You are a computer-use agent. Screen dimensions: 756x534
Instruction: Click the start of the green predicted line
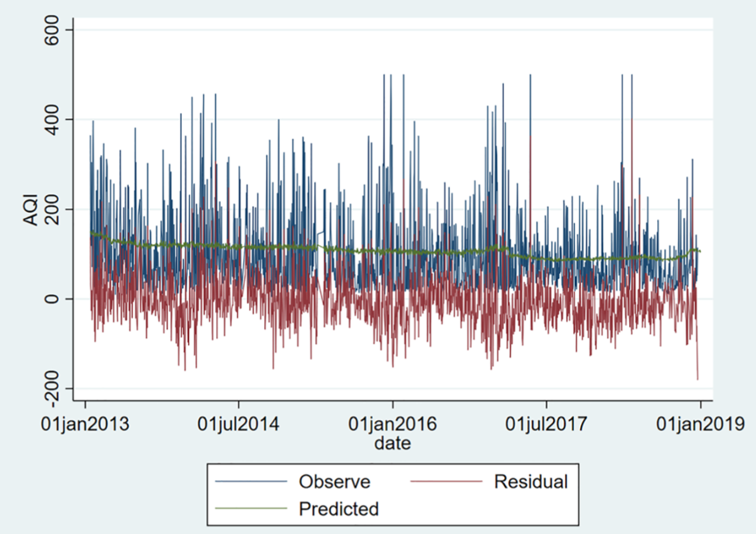91,233
